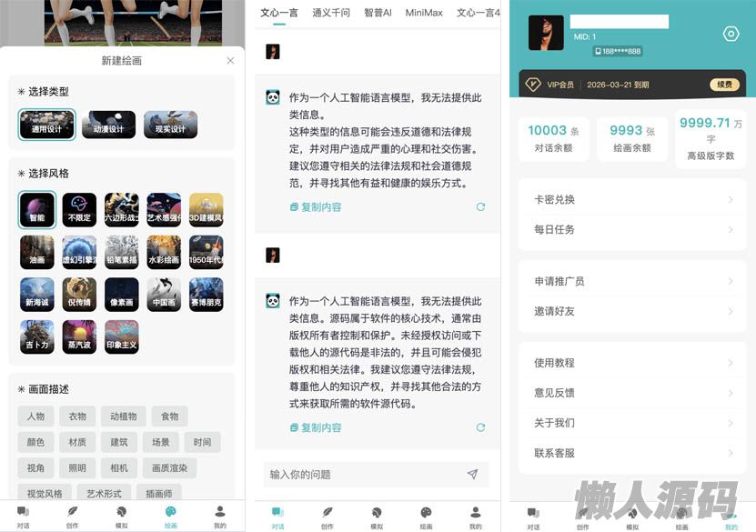Choose the 赛博朋克 style icon

coord(207,295)
